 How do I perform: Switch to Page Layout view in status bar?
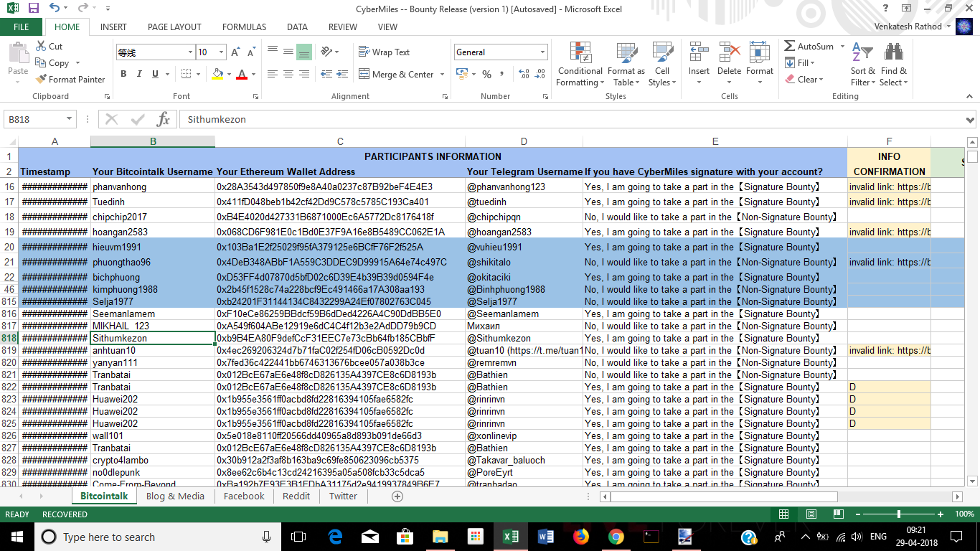(x=811, y=514)
